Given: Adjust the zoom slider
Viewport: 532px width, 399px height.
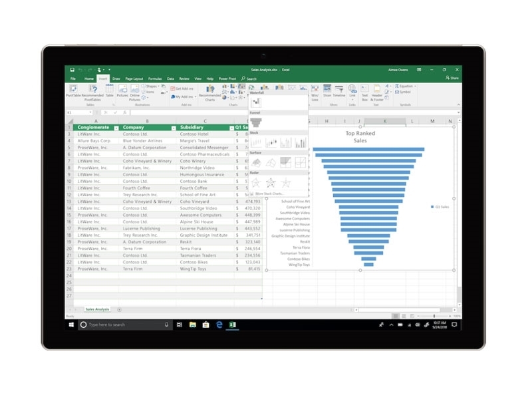Looking at the screenshot, I should tap(434, 317).
